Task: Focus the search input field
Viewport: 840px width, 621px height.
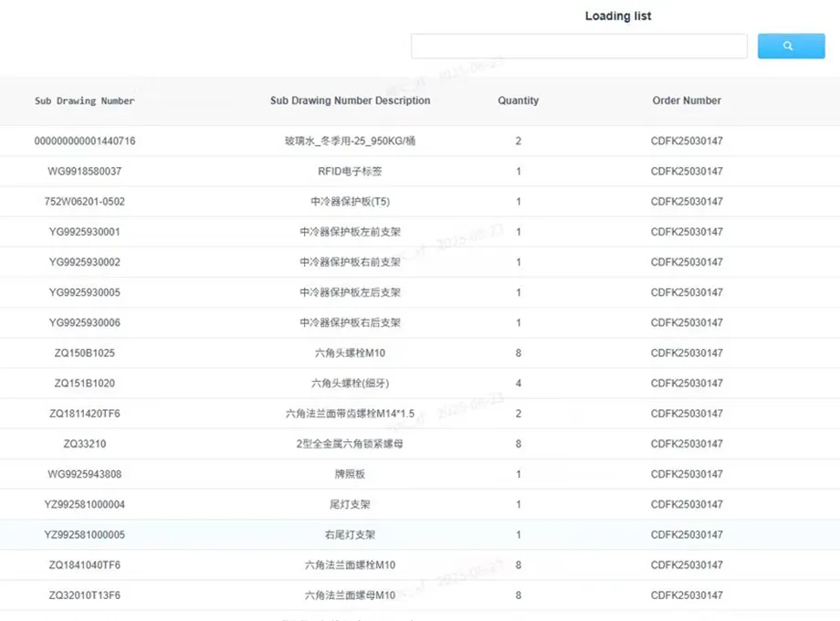Action: (579, 47)
